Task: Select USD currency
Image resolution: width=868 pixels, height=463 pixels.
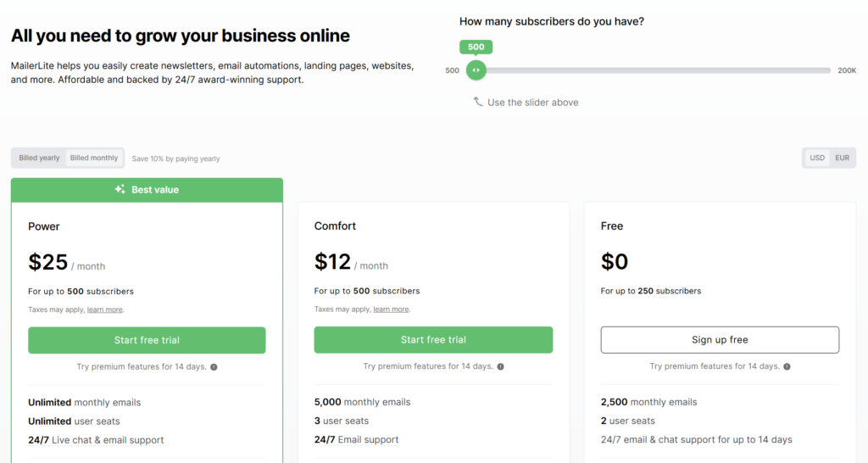Action: 817,158
